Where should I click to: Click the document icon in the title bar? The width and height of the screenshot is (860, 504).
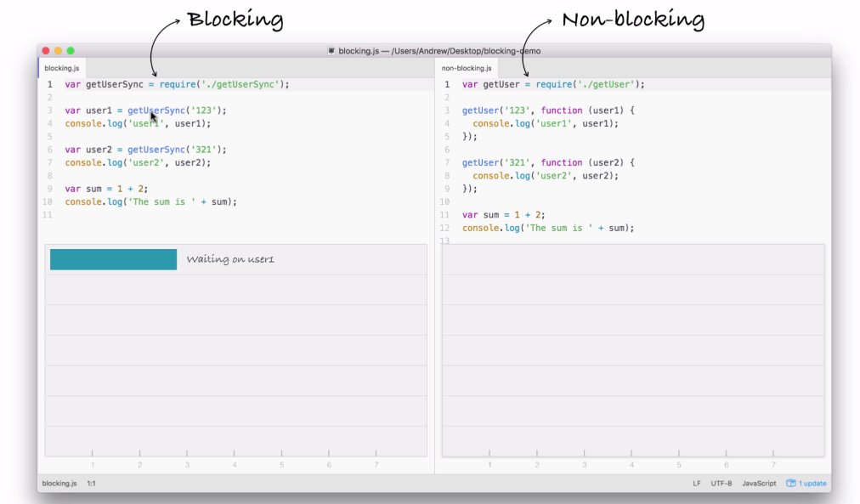(x=331, y=51)
